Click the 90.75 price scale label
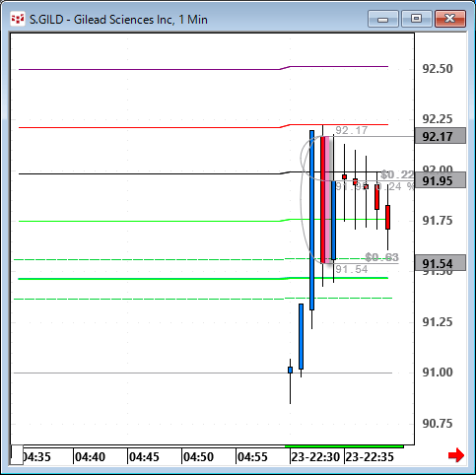 tap(438, 424)
